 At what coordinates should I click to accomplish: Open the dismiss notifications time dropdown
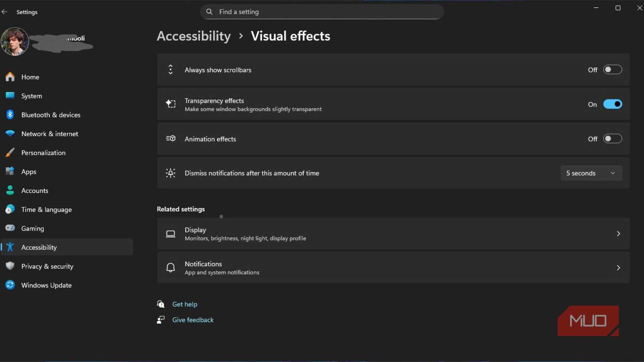[591, 173]
